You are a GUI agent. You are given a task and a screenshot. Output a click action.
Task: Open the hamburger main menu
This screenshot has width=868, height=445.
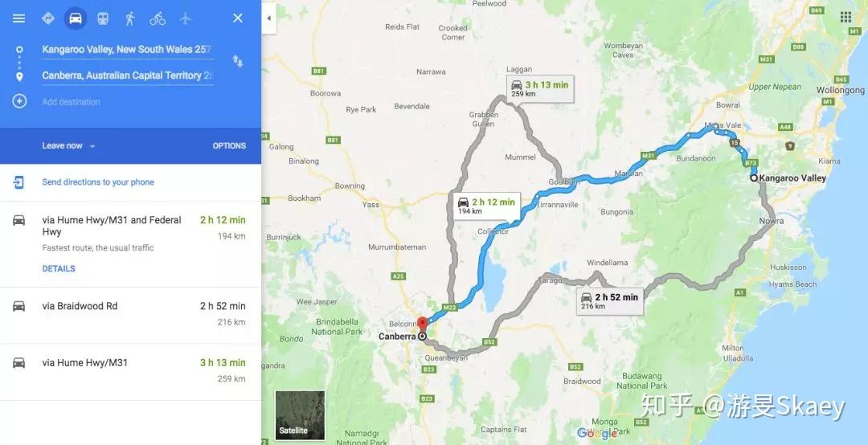click(18, 18)
